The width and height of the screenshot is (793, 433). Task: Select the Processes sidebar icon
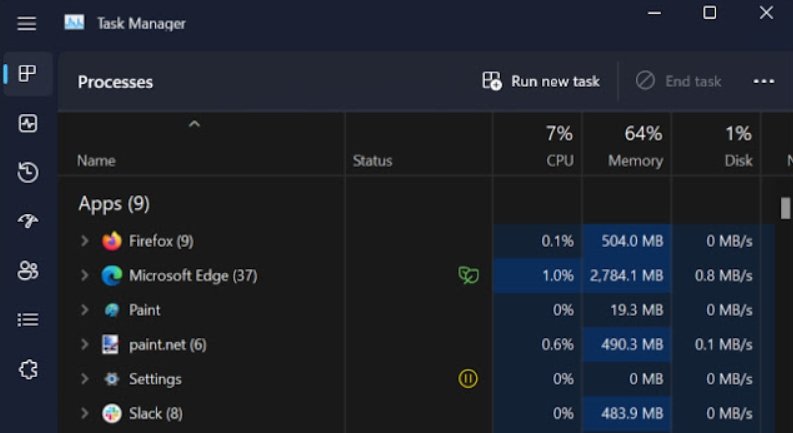pos(28,74)
